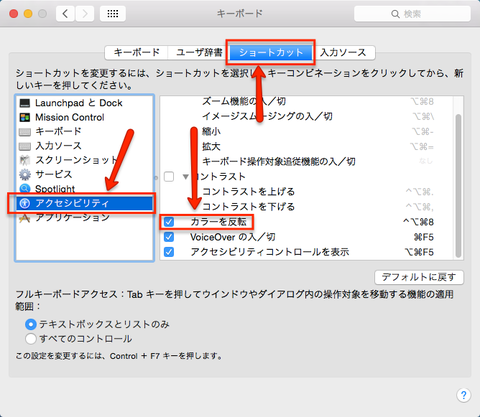Viewport: 480px width, 417px height.
Task: Click the ⌥⌘- key combination for 縮小
Action: (423, 132)
